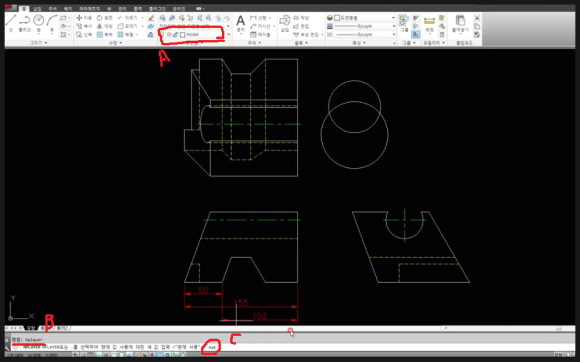Image resolution: width=580 pixels, height=362 pixels.
Task: Click the Edit Attributes (속성 편집) button
Action: pyautogui.click(x=308, y=34)
